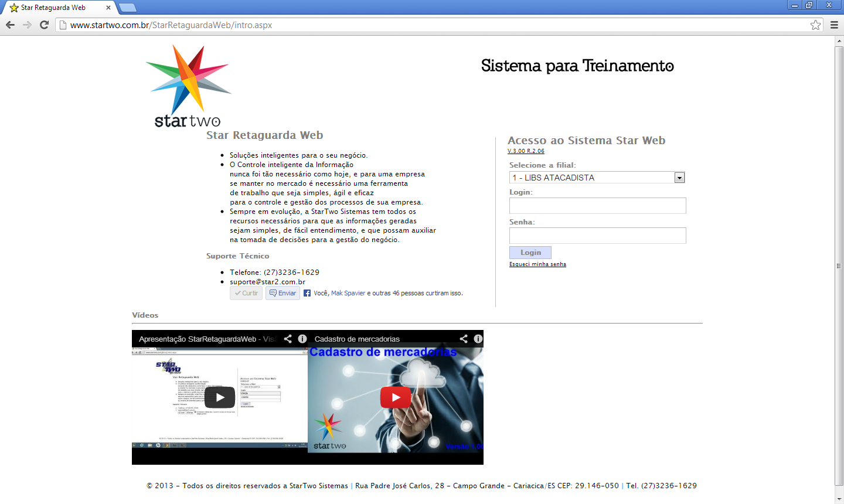Viewport: 844px width, 504px height.
Task: Open the filial dropdown showing LIBS ATACADISTA
Action: [597, 178]
